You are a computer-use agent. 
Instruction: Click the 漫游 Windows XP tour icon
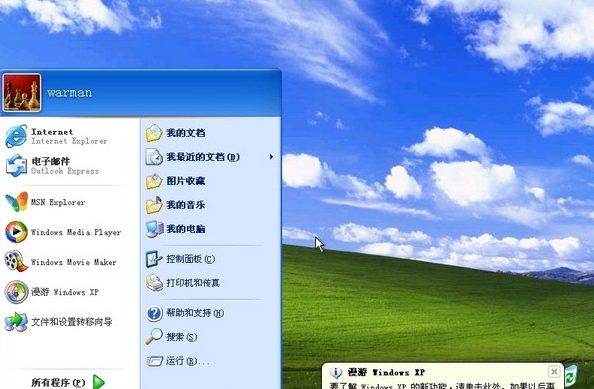[16, 292]
